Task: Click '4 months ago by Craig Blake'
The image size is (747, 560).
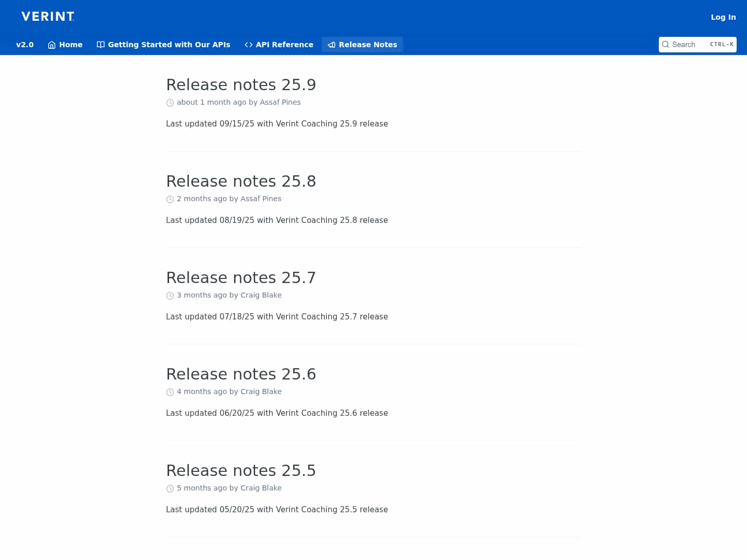Action: point(229,391)
